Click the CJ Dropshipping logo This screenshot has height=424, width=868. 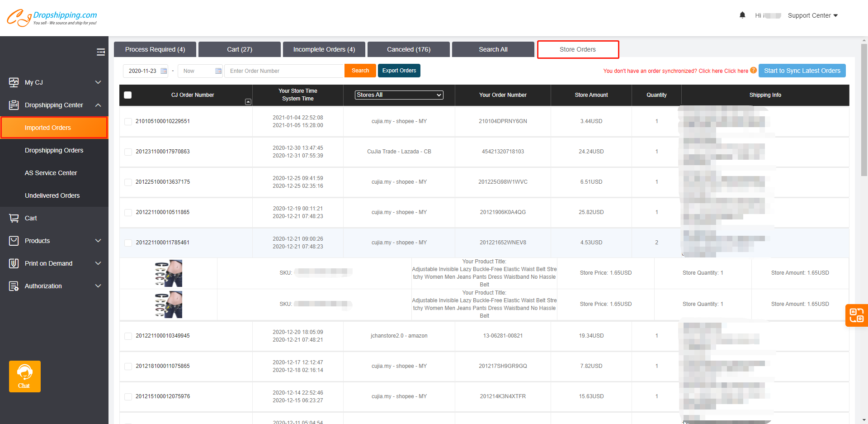pos(52,18)
